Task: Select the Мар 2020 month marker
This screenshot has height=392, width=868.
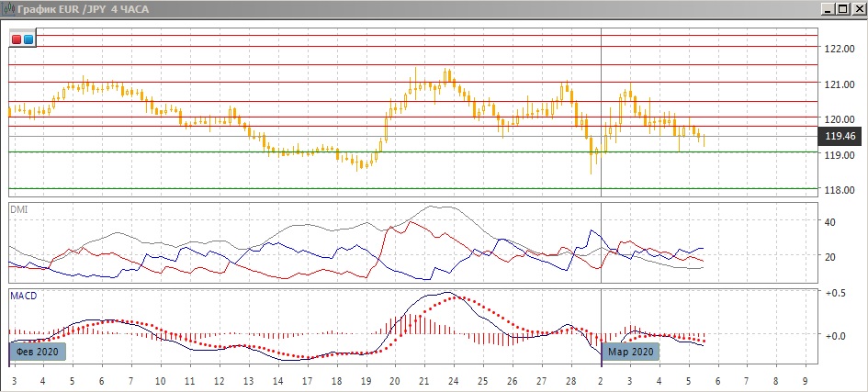Action: [x=630, y=352]
